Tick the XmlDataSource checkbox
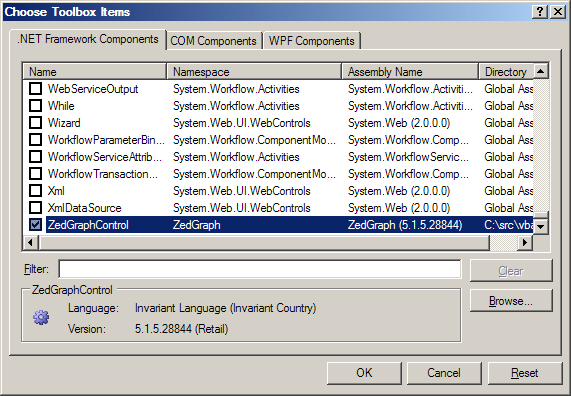The height and width of the screenshot is (396, 571). (x=35, y=208)
